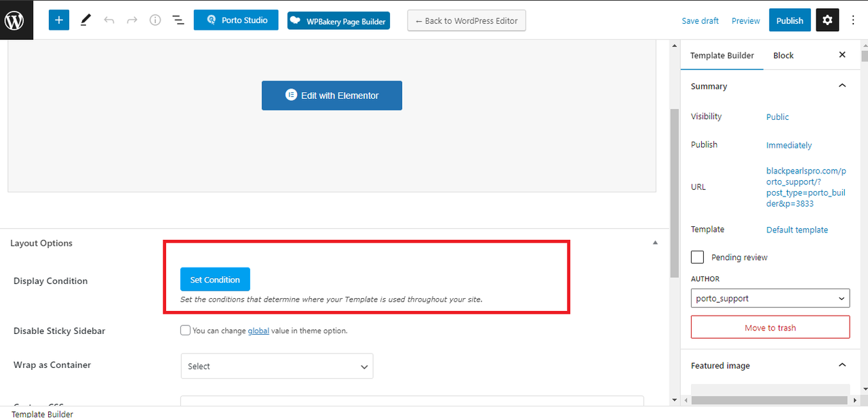
Task: Close the settings sidebar with X
Action: (x=842, y=55)
